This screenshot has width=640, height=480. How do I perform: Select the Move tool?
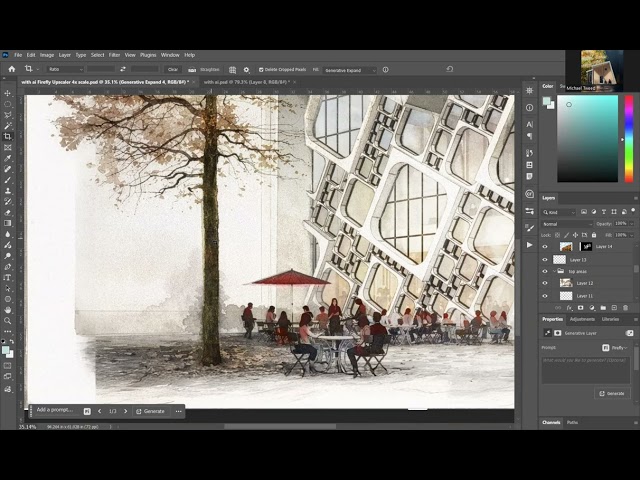tap(7, 93)
